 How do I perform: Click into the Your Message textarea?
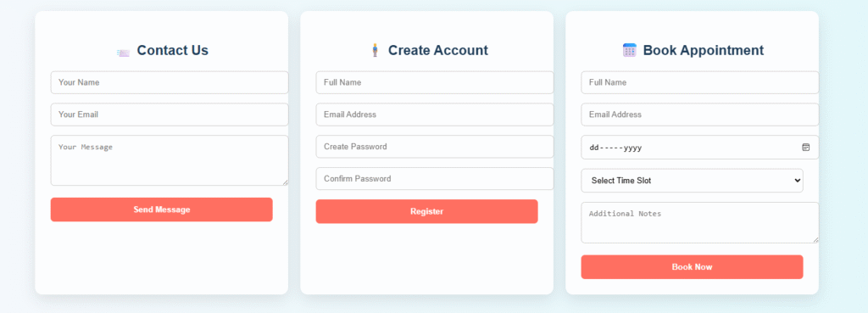(170, 160)
